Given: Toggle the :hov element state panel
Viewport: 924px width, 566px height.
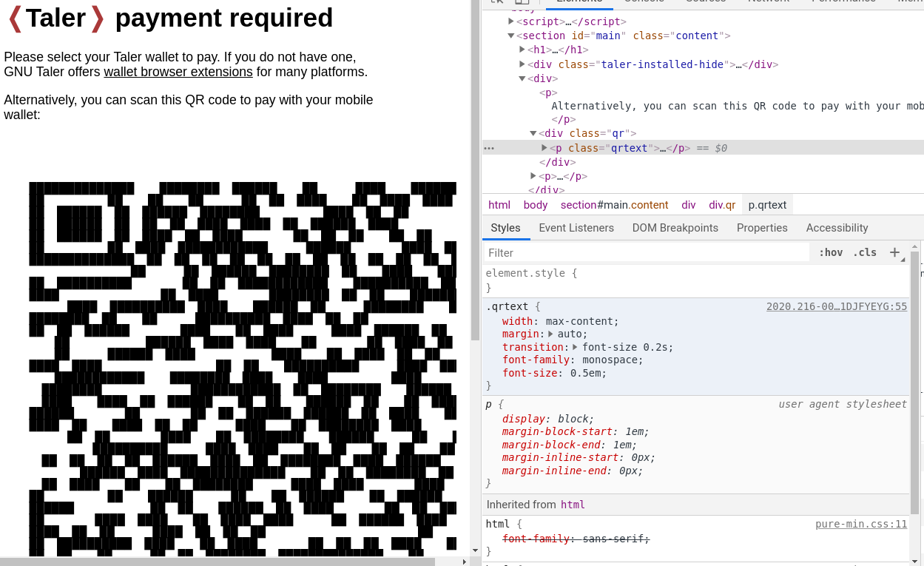Looking at the screenshot, I should click(x=830, y=252).
